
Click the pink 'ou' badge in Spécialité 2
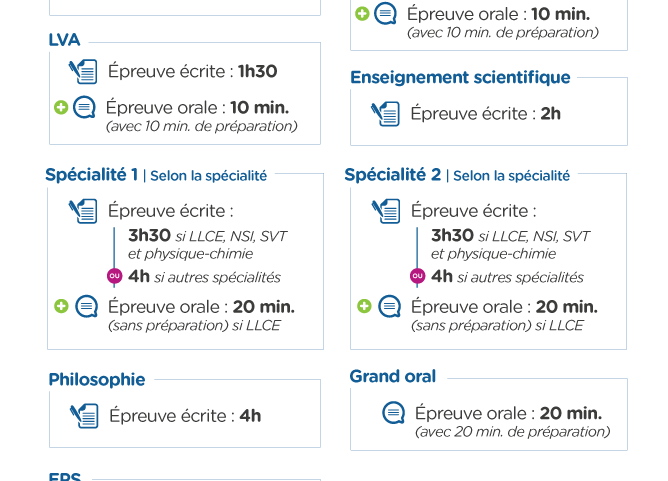[x=418, y=276]
